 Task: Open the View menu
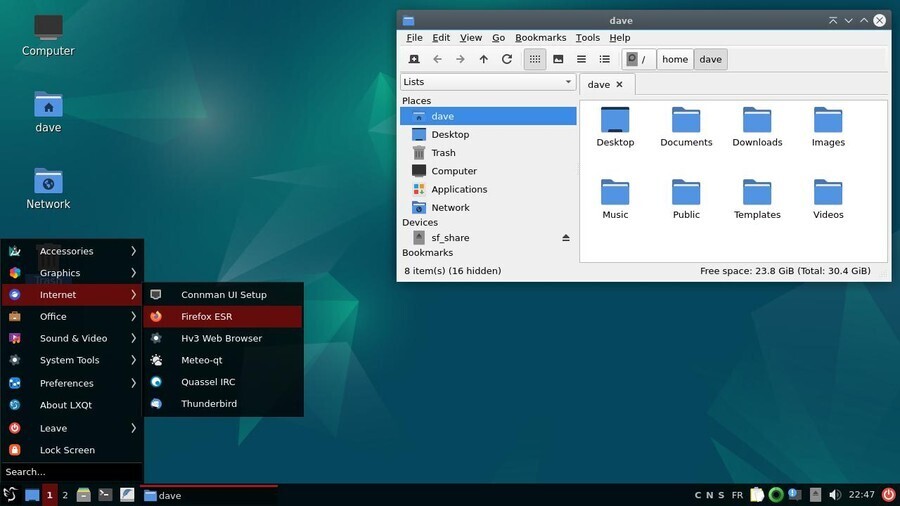click(x=471, y=37)
